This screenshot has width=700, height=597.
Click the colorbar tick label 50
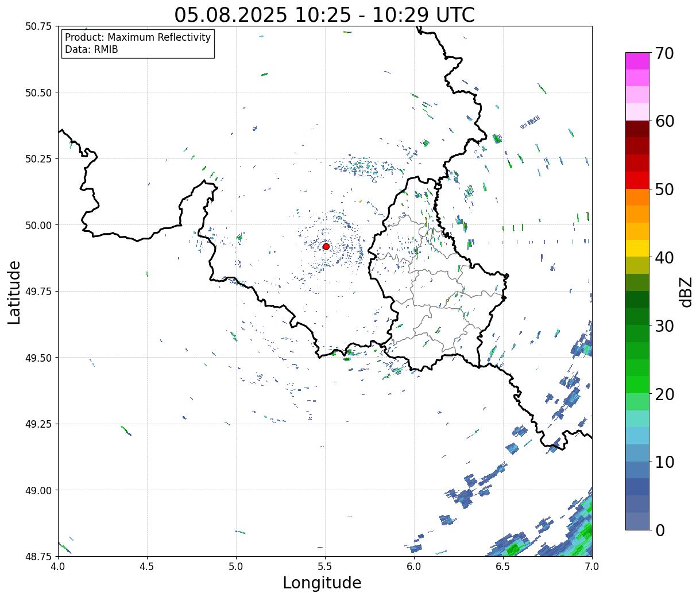(664, 189)
